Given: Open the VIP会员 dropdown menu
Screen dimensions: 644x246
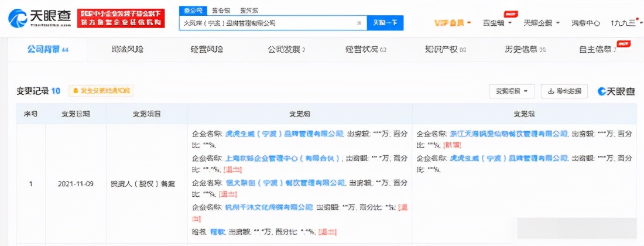Looking at the screenshot, I should [x=453, y=23].
